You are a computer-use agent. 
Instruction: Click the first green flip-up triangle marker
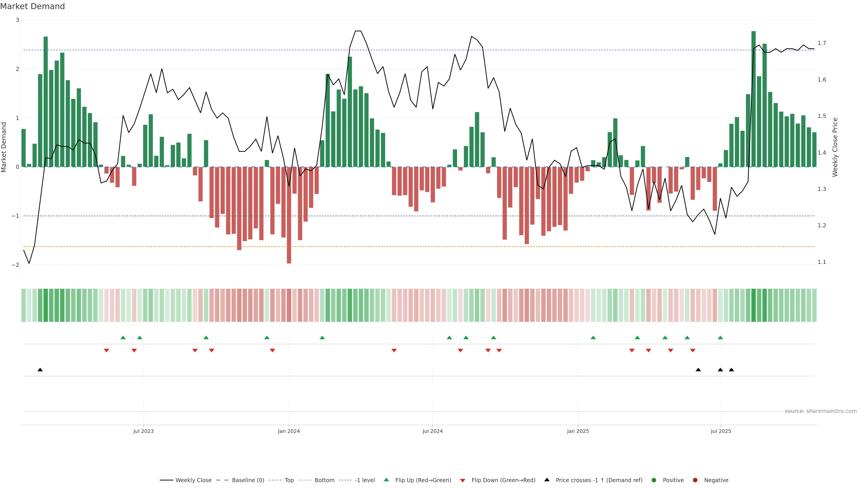(123, 338)
